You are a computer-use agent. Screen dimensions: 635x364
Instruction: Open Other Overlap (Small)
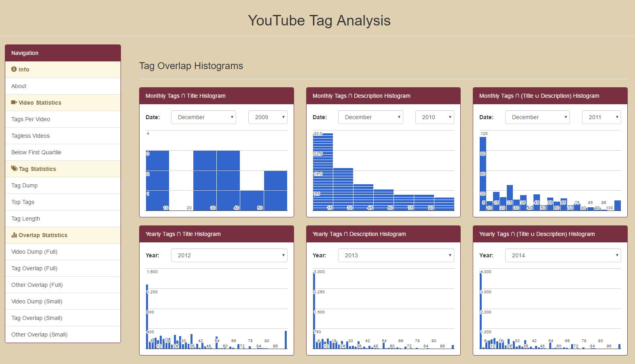click(x=63, y=335)
